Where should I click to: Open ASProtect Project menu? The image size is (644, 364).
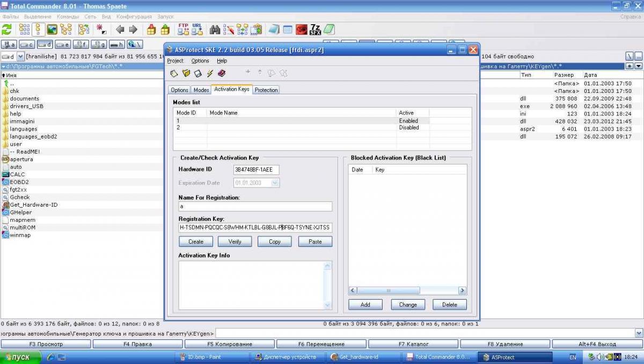coord(175,61)
